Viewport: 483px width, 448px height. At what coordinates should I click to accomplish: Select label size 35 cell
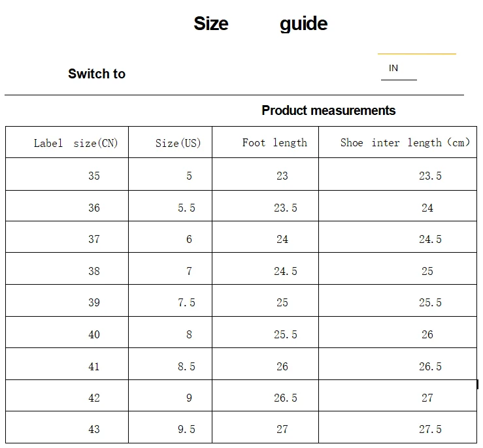67,174
